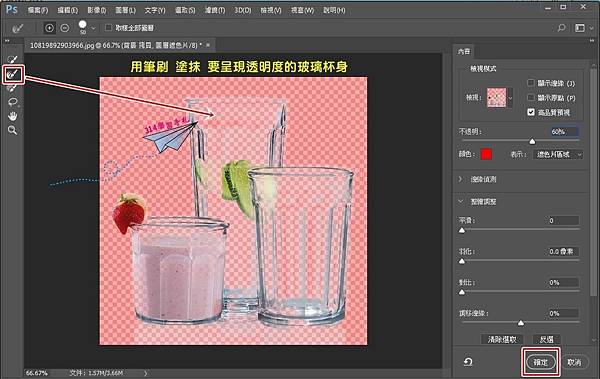Enable the 取樣全部圖層 checkbox
Viewport: 600px width, 379px height.
(x=109, y=28)
